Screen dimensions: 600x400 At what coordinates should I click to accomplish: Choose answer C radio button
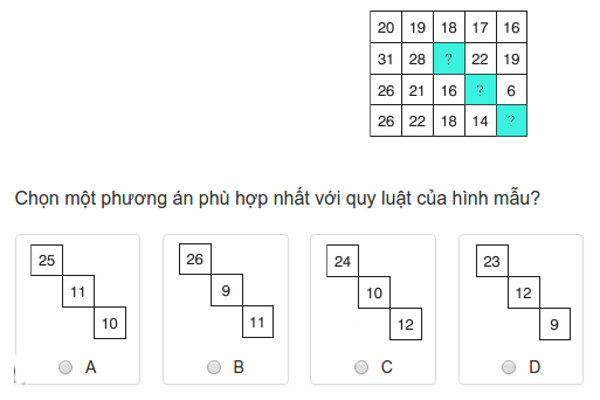(361, 367)
